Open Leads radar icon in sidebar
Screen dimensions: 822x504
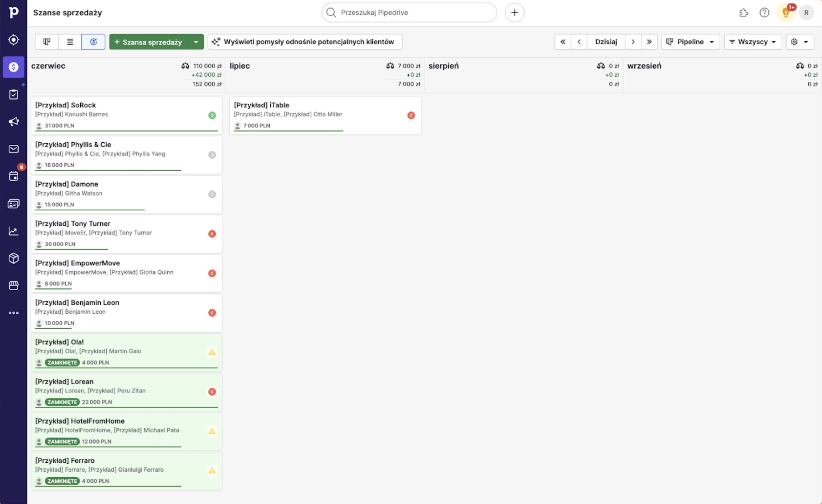(x=13, y=40)
